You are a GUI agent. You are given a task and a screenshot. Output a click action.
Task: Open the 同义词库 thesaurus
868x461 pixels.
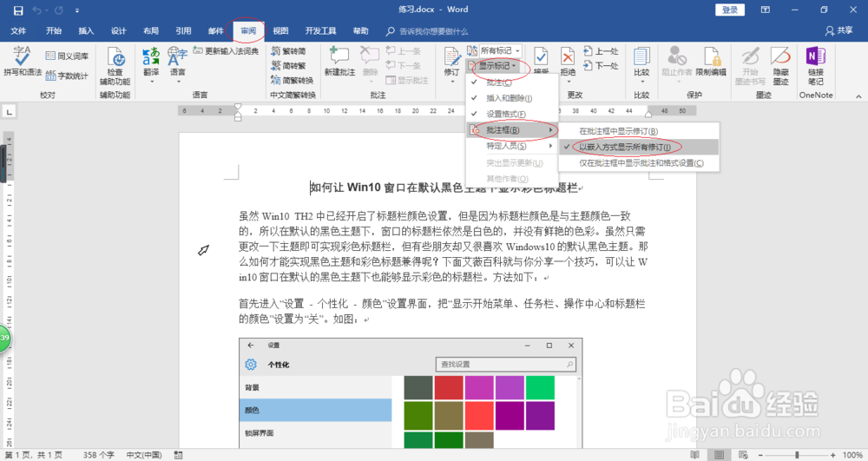pos(67,56)
